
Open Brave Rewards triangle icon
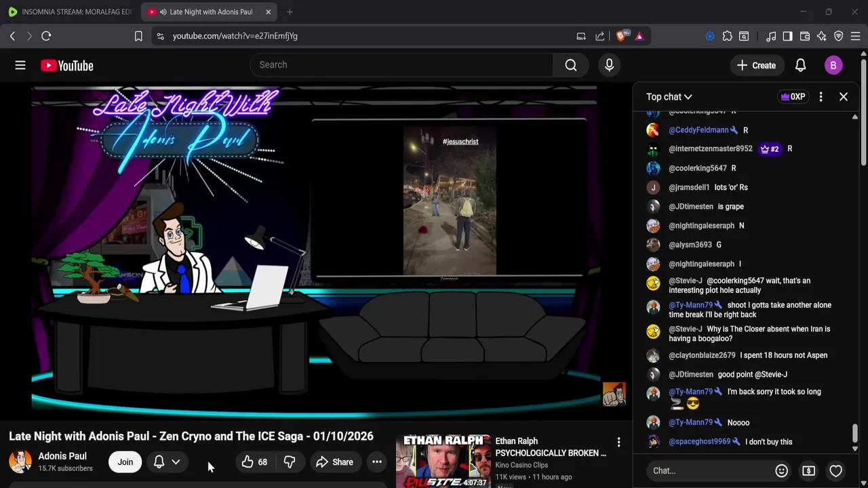pos(639,36)
